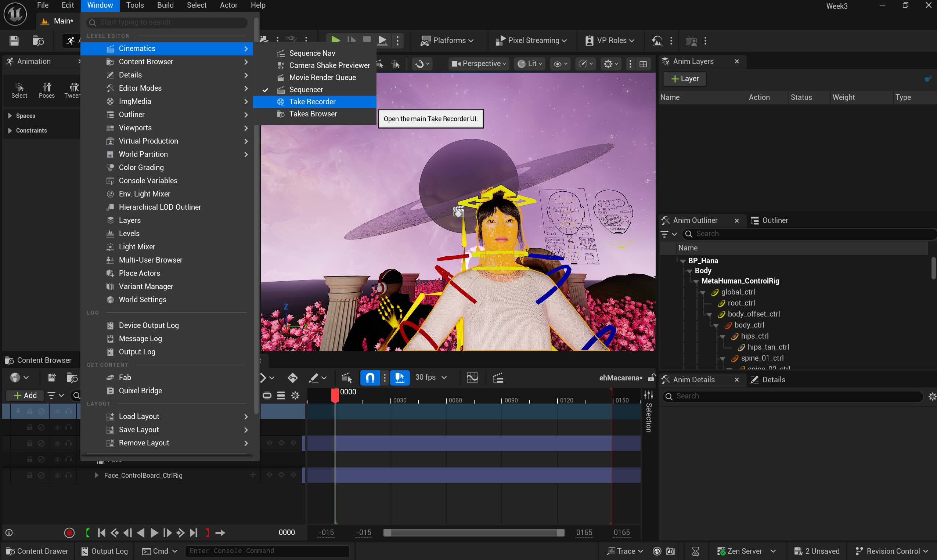This screenshot has height=560, width=937.
Task: Open the 30 fps frame rate dropdown
Action: tap(430, 377)
